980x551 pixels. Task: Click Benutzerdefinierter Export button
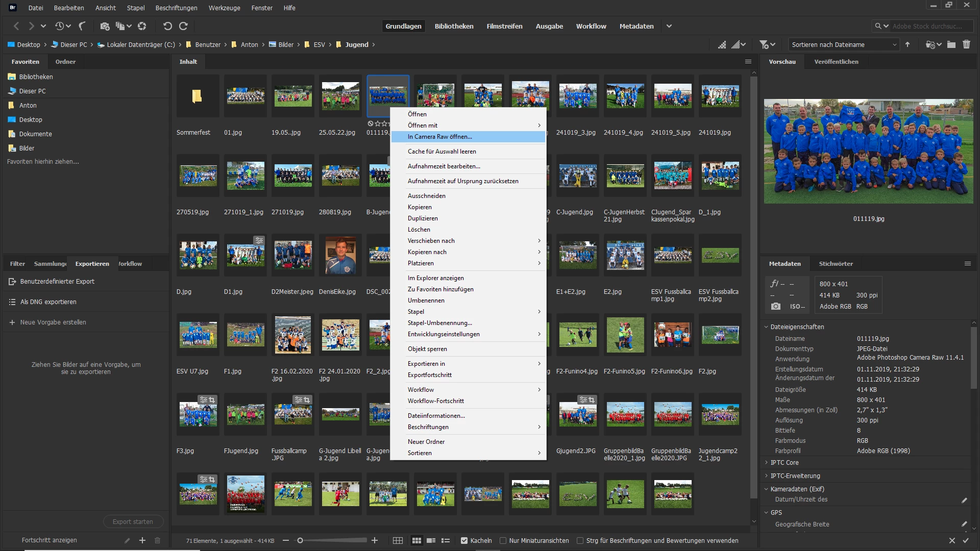(x=57, y=282)
